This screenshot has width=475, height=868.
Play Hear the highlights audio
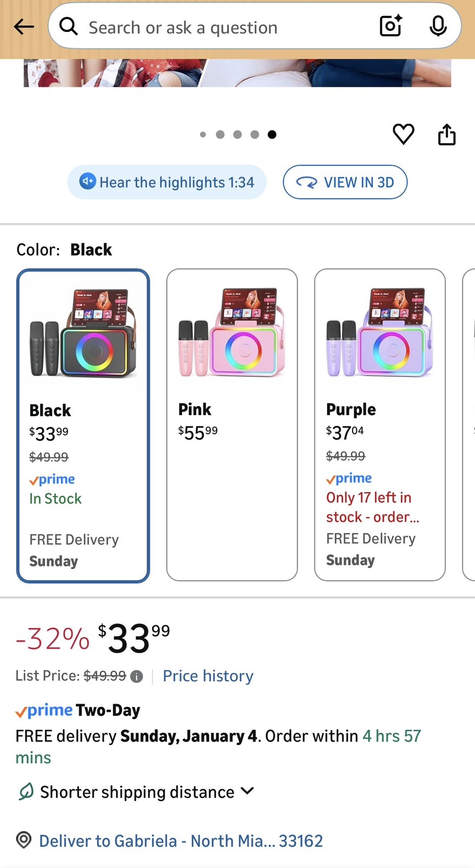167,182
